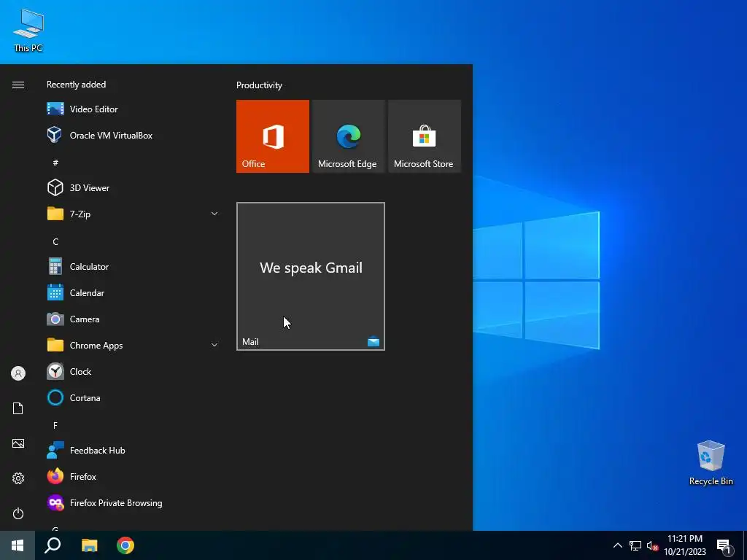Image resolution: width=747 pixels, height=560 pixels.
Task: Click Show desktop strip on taskbar
Action: 745,545
